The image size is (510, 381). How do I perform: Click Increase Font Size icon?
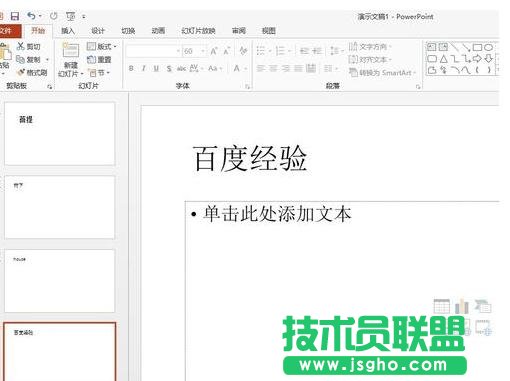[x=214, y=51]
